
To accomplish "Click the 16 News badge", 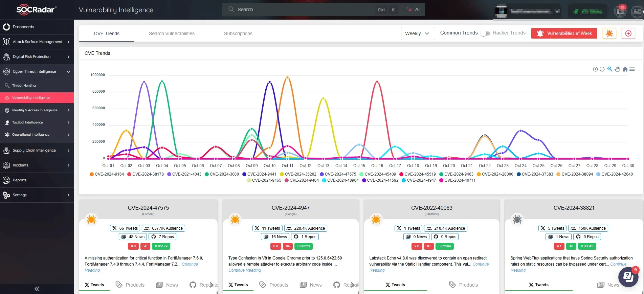I will [275, 237].
